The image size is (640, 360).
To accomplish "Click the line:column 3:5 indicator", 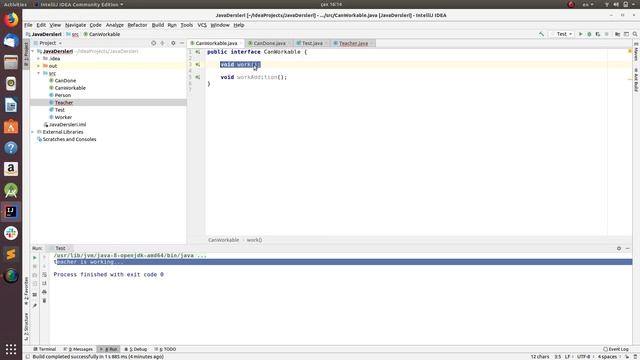I will pyautogui.click(x=558, y=357).
